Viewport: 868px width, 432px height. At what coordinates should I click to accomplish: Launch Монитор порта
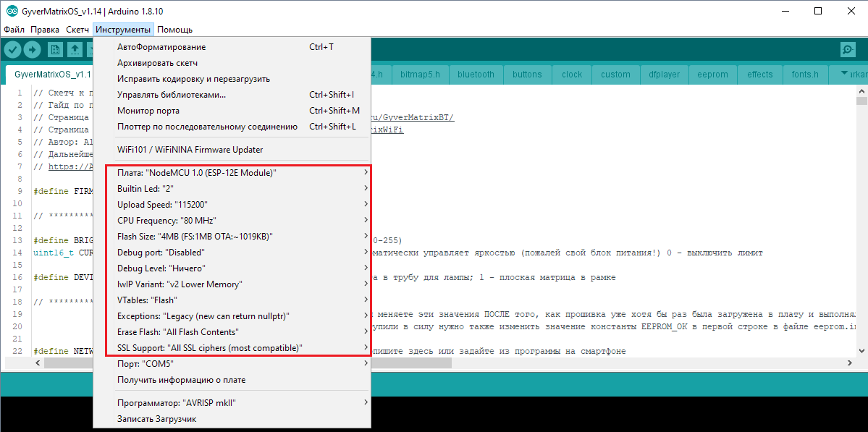pyautogui.click(x=232, y=111)
